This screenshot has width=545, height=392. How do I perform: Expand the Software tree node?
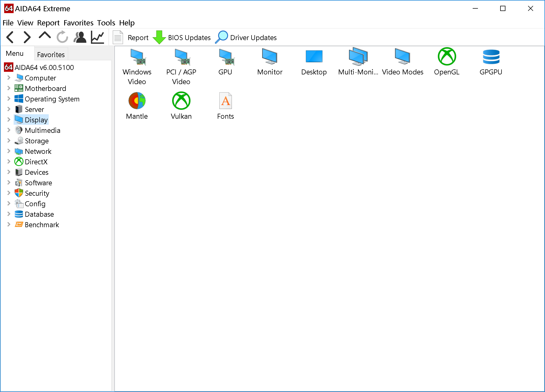(x=9, y=182)
